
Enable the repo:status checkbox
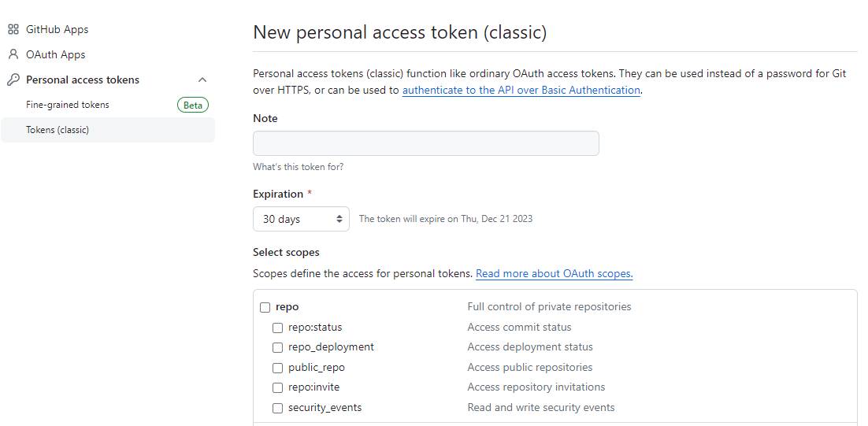coord(277,328)
